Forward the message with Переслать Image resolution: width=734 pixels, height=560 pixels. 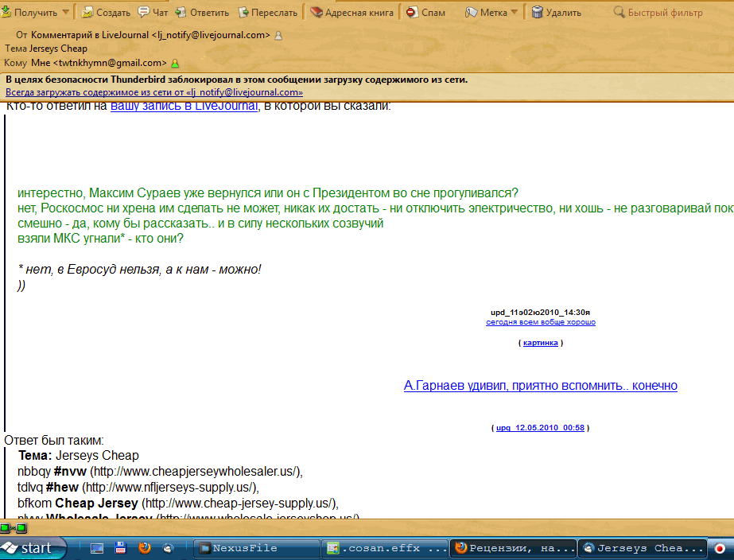click(x=267, y=12)
